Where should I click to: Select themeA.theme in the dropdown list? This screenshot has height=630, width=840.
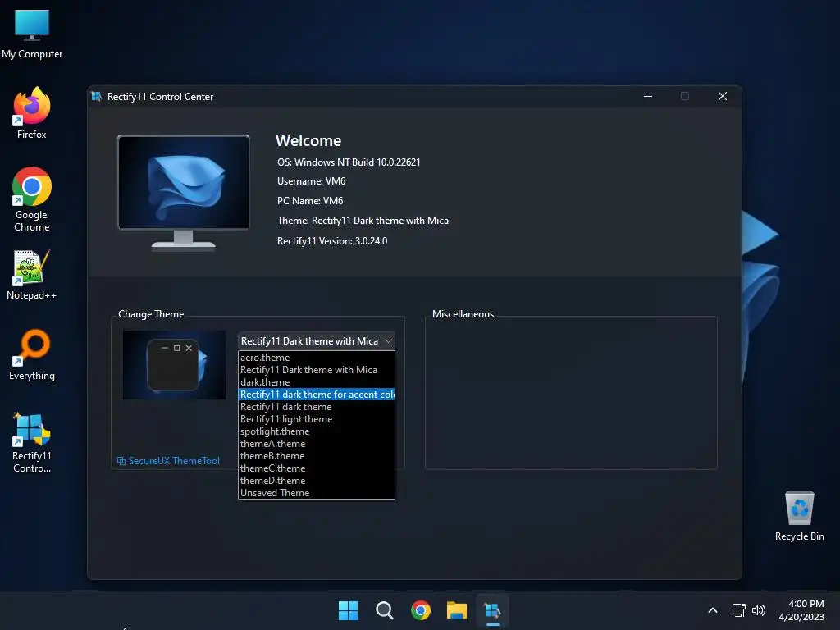coord(316,444)
